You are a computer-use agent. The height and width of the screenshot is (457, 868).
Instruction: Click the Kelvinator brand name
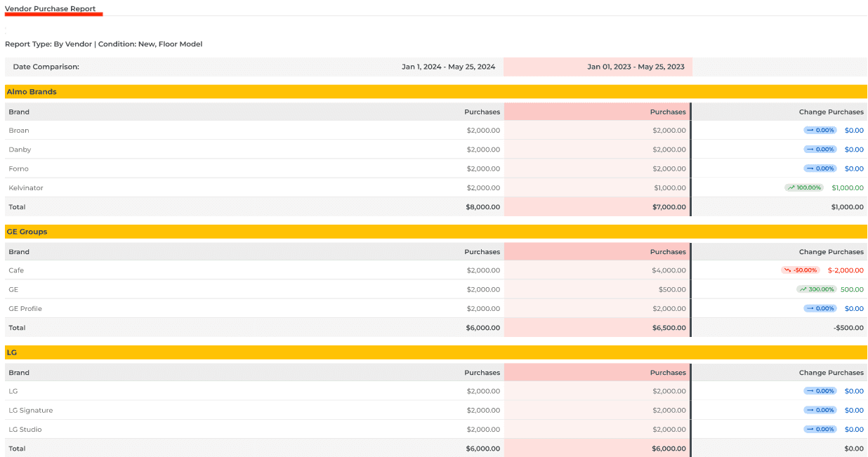click(x=26, y=187)
